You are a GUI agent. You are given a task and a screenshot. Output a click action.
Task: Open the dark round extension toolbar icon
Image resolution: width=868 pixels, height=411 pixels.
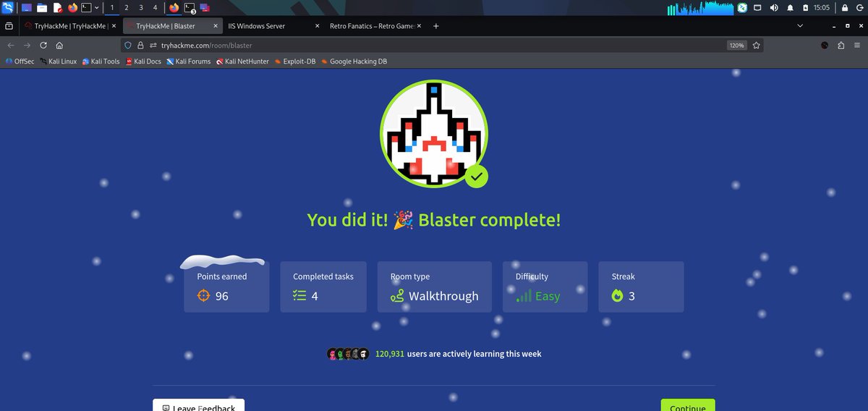(x=825, y=45)
